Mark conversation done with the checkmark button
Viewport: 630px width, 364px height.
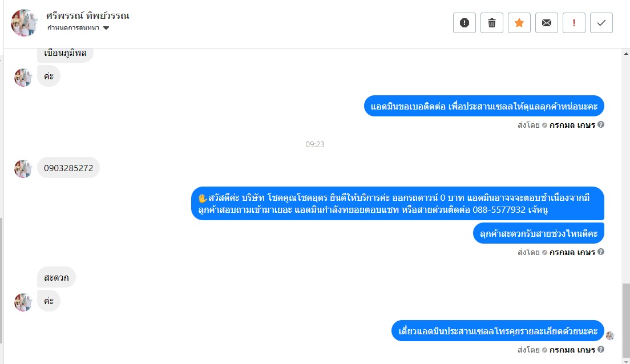click(601, 23)
